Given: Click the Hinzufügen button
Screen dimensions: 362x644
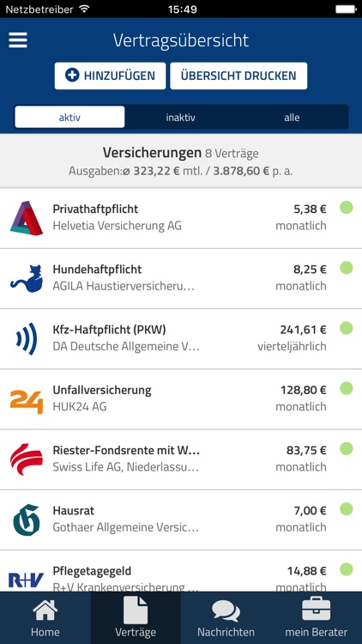Looking at the screenshot, I should point(110,76).
